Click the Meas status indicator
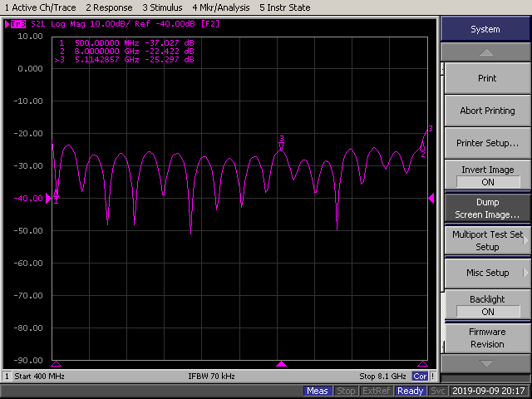Image resolution: width=532 pixels, height=399 pixels. tap(318, 391)
